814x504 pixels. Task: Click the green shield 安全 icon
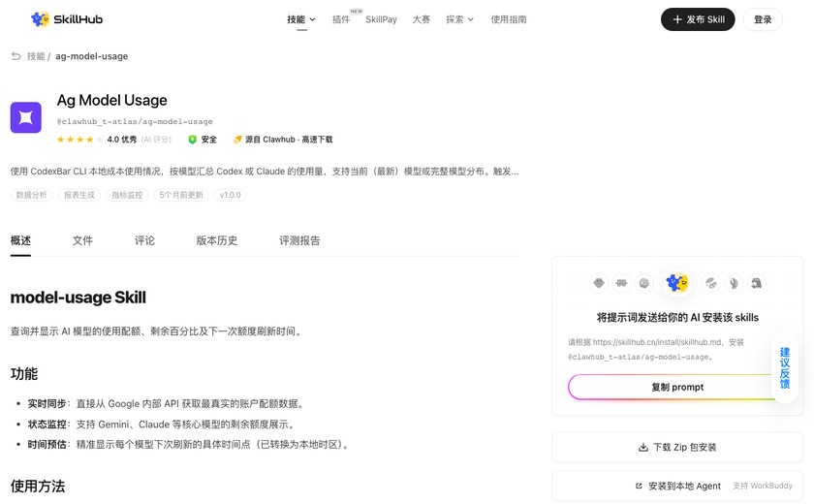[192, 140]
